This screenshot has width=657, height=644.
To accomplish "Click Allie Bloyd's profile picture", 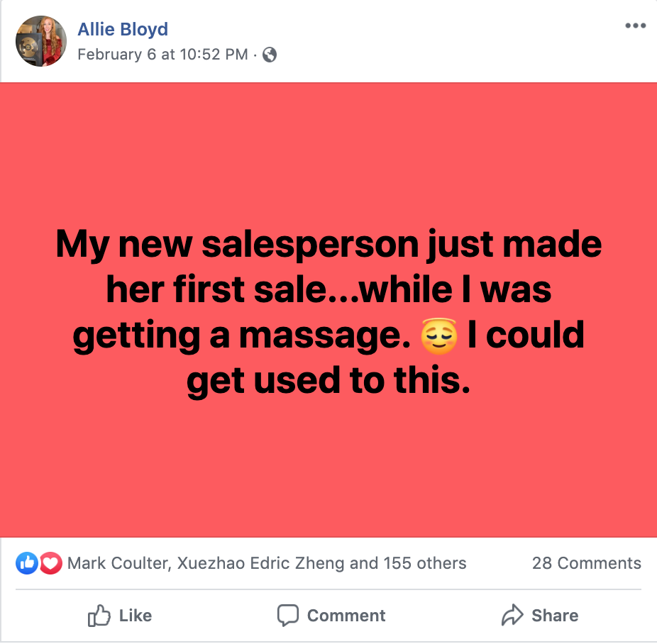I will coord(41,41).
